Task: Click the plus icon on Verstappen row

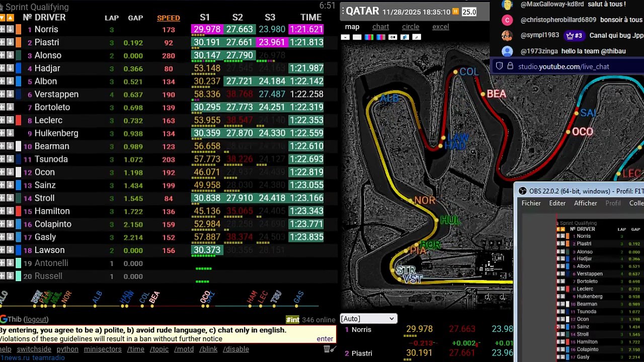Action: click(2, 94)
